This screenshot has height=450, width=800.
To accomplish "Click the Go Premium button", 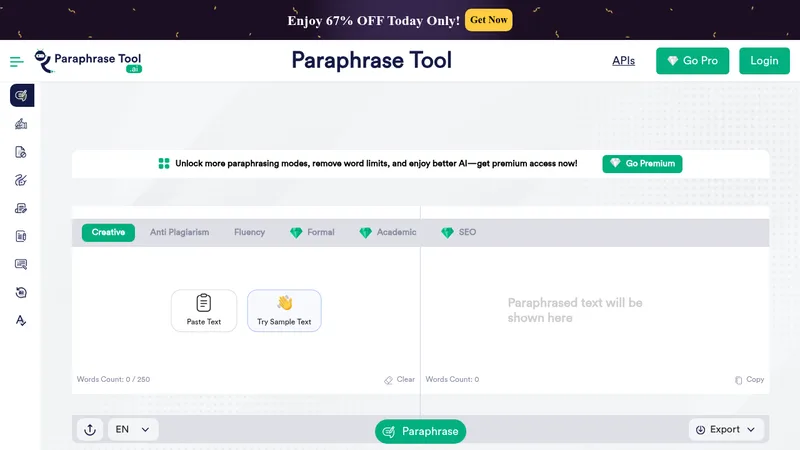I will (x=642, y=164).
